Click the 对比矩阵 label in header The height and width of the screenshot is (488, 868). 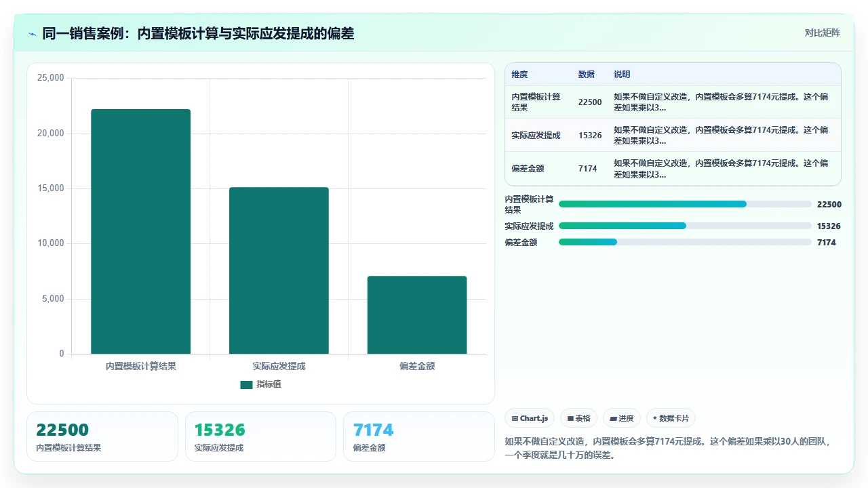(x=822, y=33)
